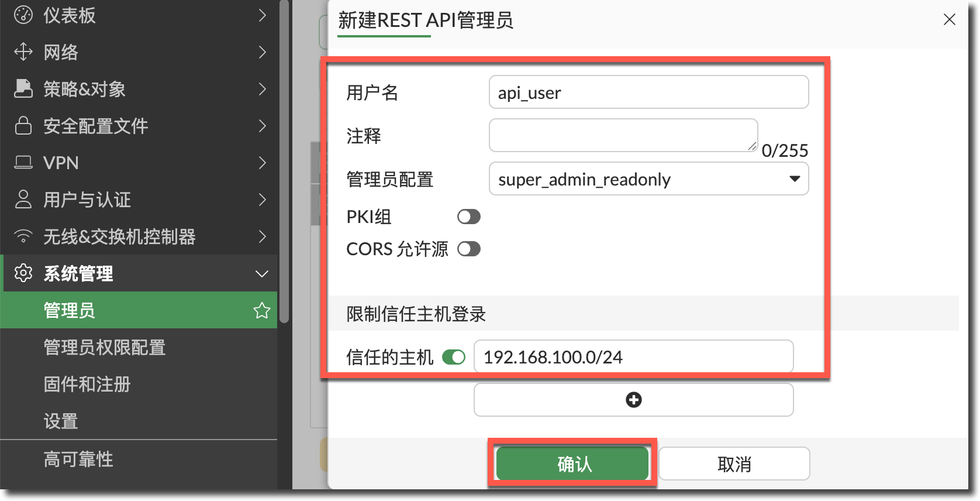Add another trusted host with plus icon
Image resolution: width=980 pixels, height=501 pixels.
633,400
